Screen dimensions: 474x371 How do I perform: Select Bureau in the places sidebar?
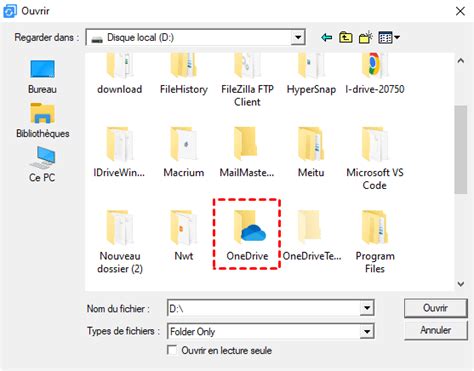(x=42, y=77)
